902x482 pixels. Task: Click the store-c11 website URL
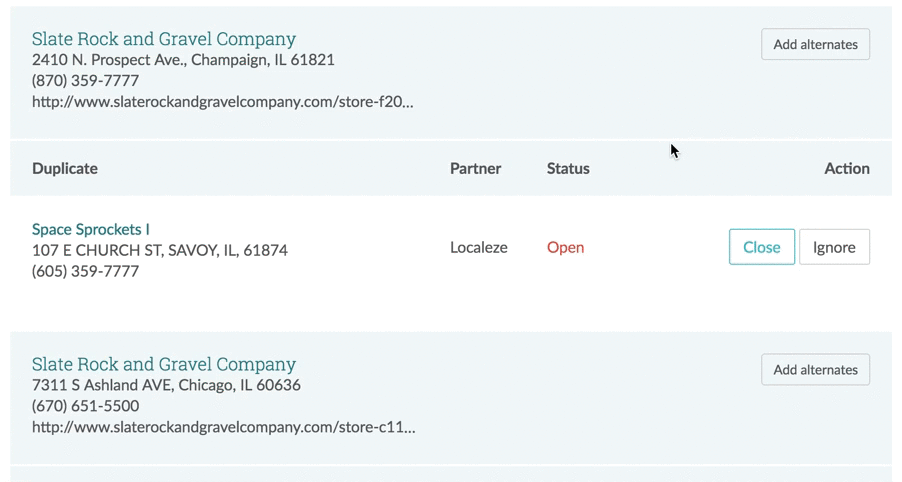pyautogui.click(x=223, y=427)
